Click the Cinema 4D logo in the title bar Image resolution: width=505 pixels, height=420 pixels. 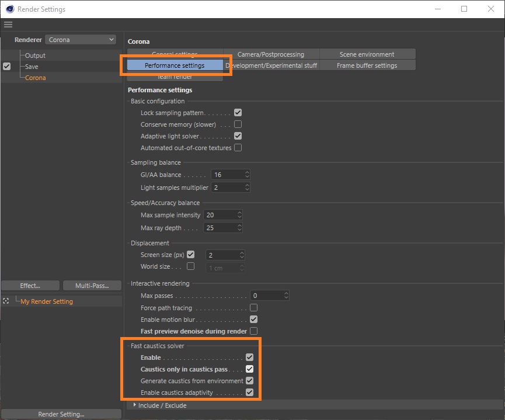tap(10, 9)
